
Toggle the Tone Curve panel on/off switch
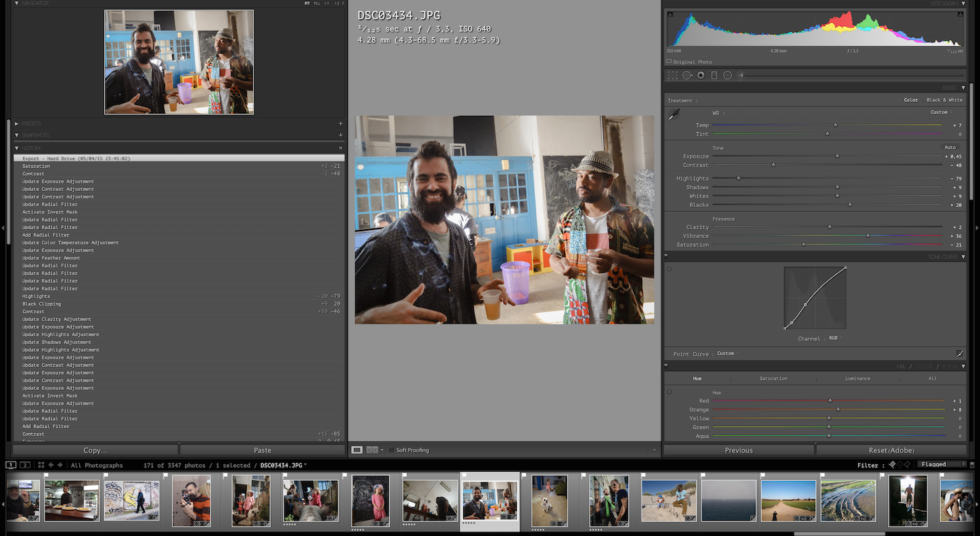[x=666, y=256]
